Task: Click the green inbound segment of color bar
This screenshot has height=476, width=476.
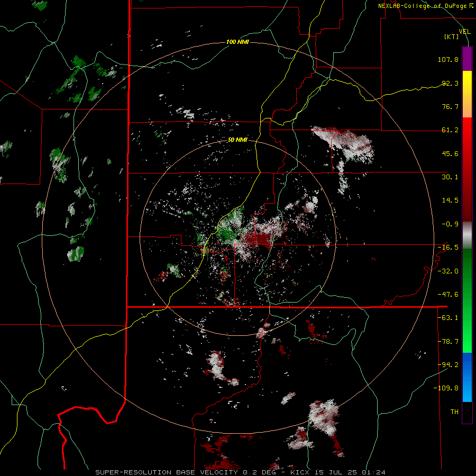Action: coord(467,300)
